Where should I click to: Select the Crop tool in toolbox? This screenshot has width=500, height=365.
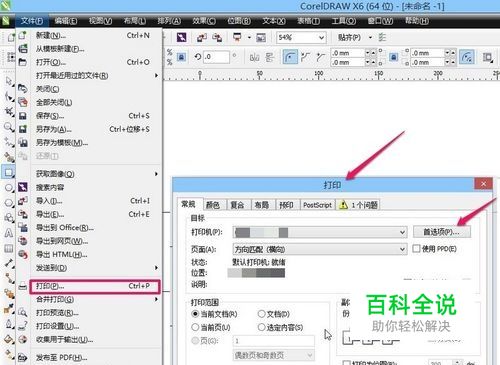(8, 111)
